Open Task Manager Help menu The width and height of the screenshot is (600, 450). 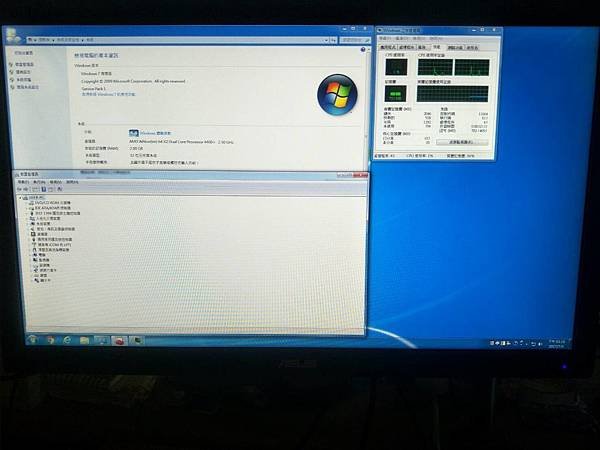435,39
